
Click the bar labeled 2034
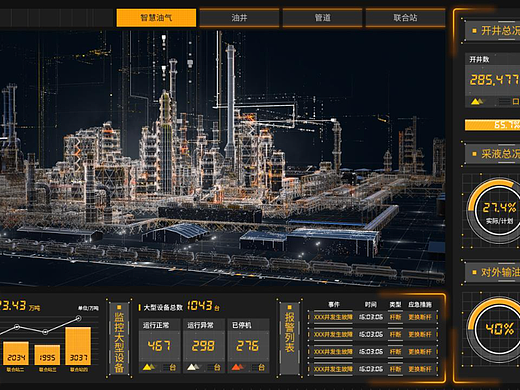click(x=16, y=353)
